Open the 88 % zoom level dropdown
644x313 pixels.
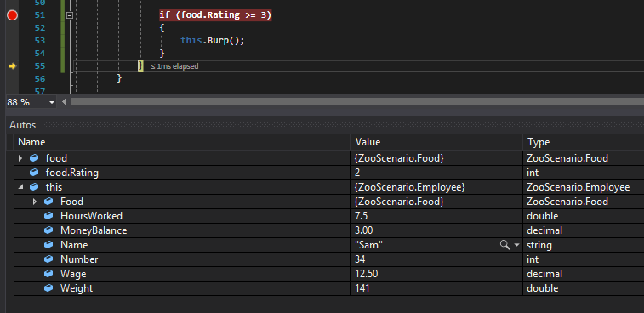coord(52,102)
